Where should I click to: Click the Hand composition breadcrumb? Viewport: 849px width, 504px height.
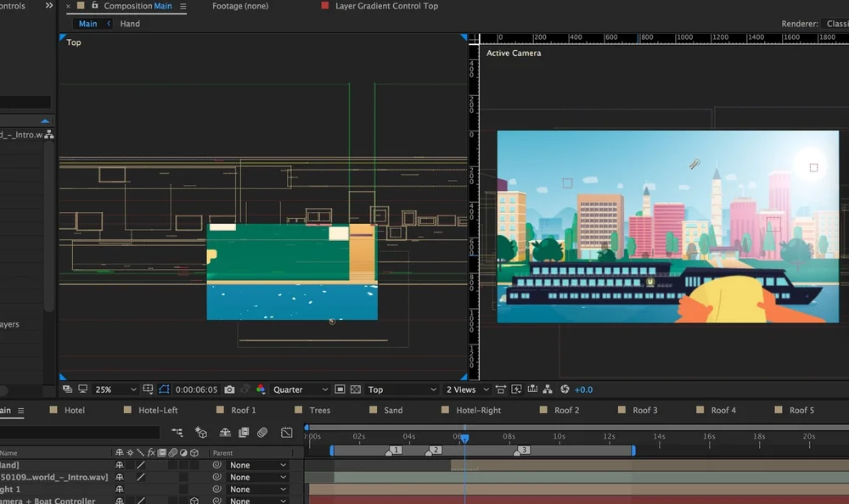(x=130, y=24)
